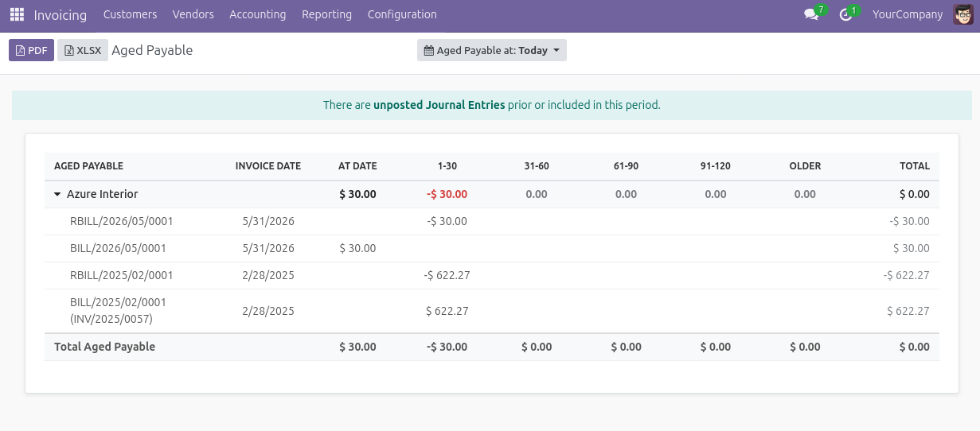Click the 61-90 column header
Viewport: 980px width, 431px height.
(626, 166)
